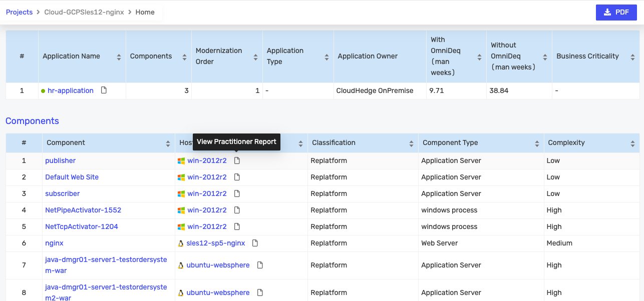644x301 pixels.
Task: Sort components by Complexity column
Action: [632, 143]
